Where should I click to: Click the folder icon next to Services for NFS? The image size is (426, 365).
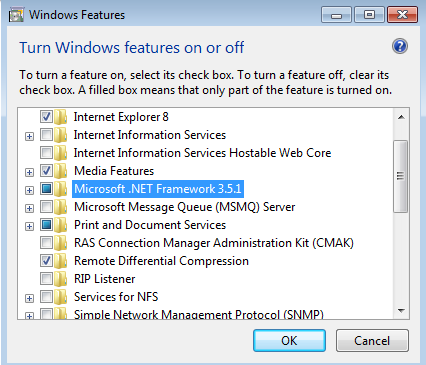pos(61,297)
